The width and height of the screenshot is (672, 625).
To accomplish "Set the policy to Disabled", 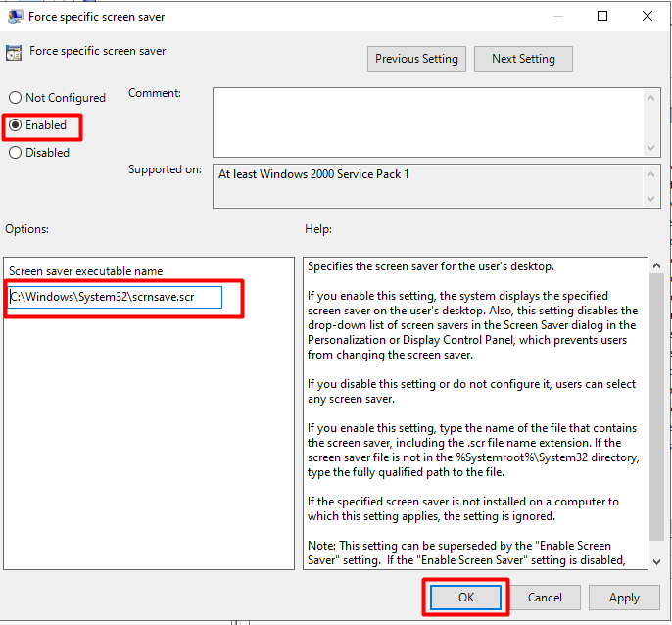I will tap(15, 153).
